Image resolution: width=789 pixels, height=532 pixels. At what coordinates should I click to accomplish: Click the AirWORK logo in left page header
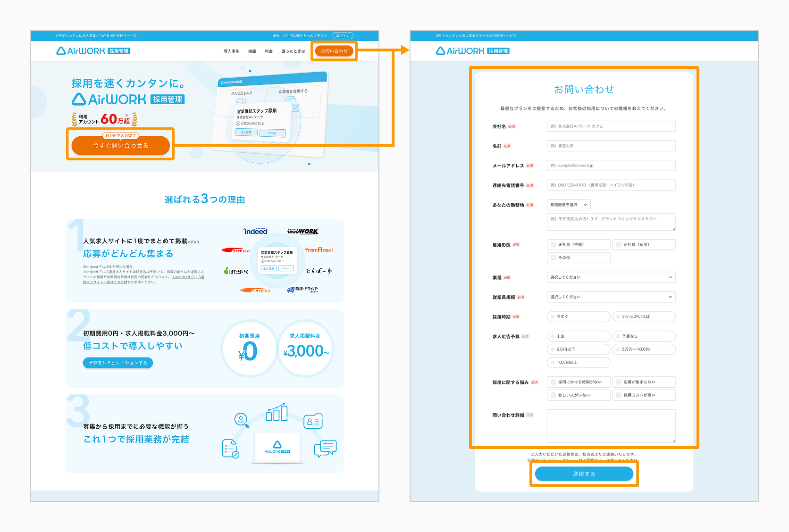click(93, 51)
